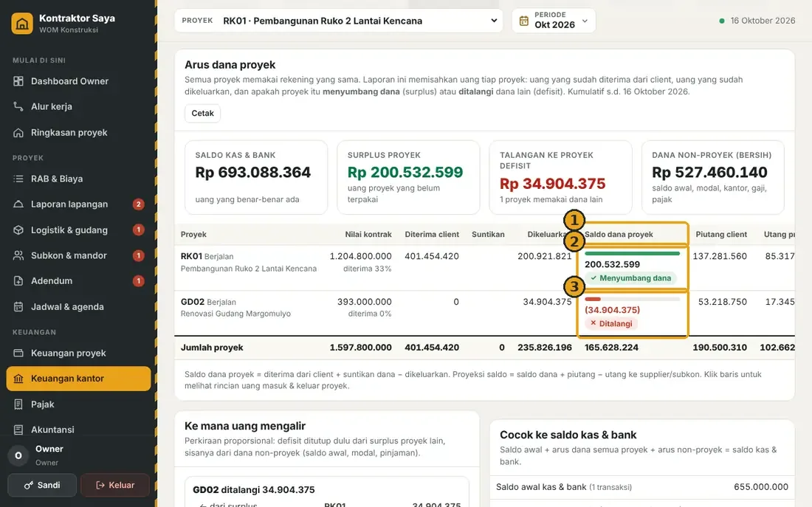The height and width of the screenshot is (507, 812).
Task: Click the Sandi password button
Action: pos(42,486)
